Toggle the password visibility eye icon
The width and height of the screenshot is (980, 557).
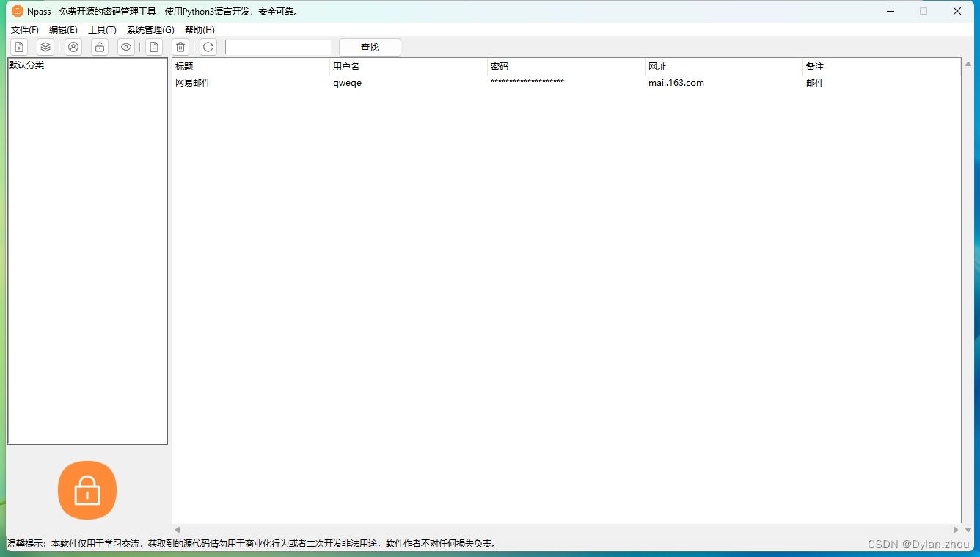[125, 46]
